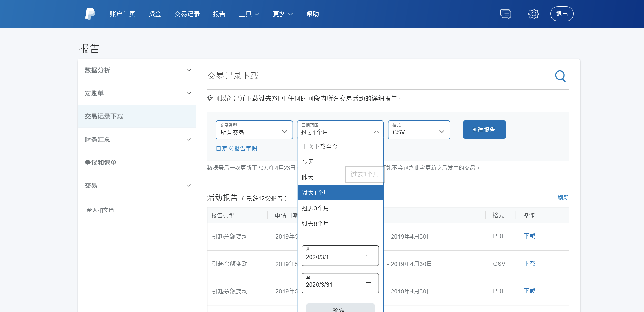Image resolution: width=644 pixels, height=312 pixels.
Task: Click the 退出 logout button
Action: click(561, 14)
